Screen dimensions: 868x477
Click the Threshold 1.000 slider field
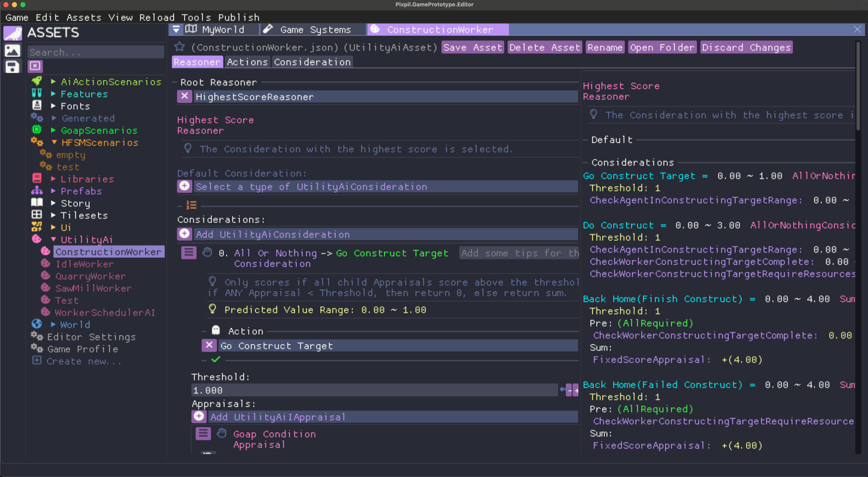click(x=374, y=390)
